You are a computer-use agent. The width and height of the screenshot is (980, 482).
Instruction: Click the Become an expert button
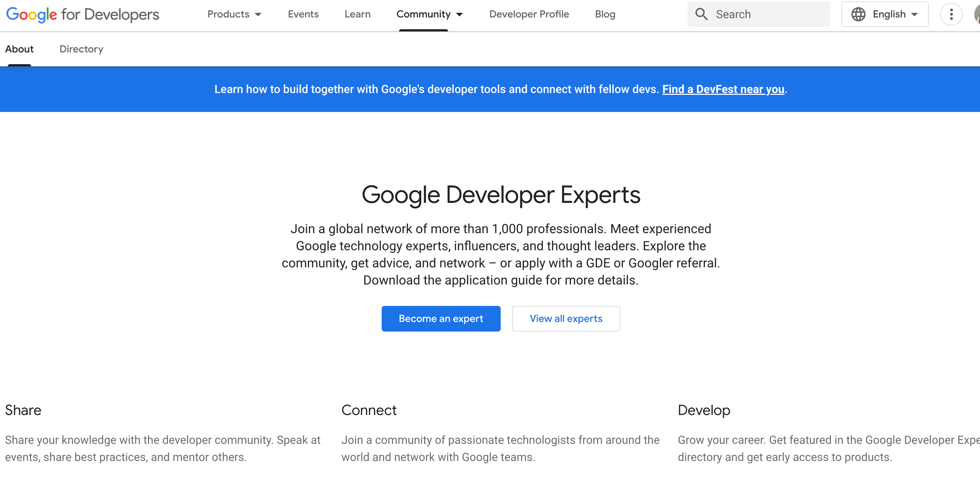click(x=440, y=319)
